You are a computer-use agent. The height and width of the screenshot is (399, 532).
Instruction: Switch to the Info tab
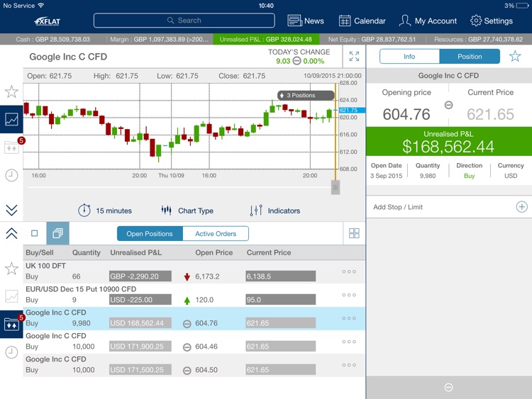tap(409, 57)
